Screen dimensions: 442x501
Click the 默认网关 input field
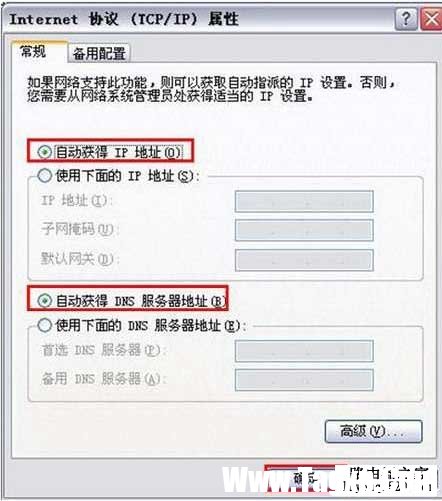304,260
